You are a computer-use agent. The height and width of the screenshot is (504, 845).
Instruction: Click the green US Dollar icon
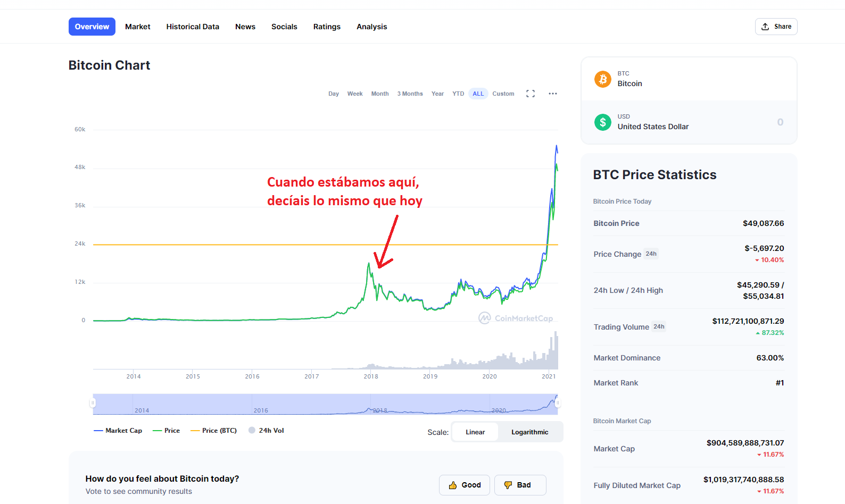[603, 122]
